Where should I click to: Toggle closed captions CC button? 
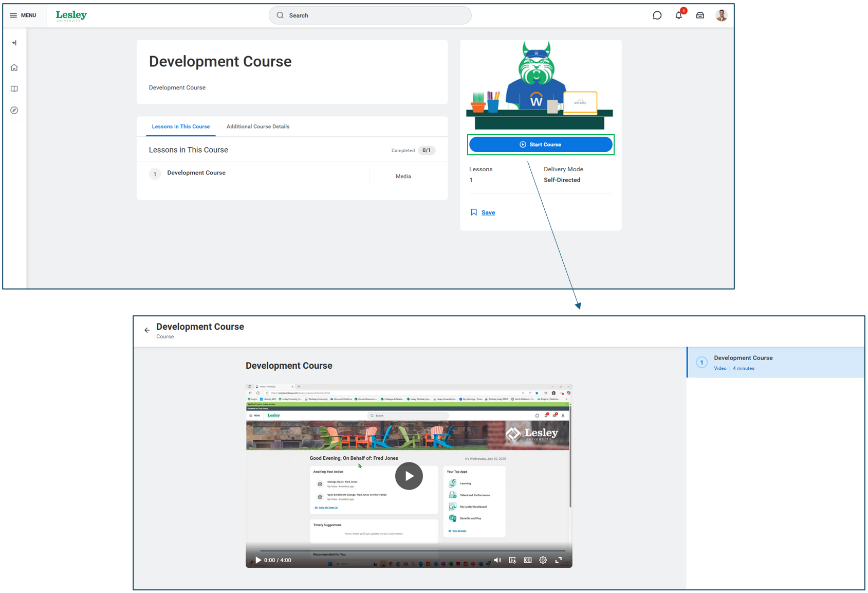point(528,560)
